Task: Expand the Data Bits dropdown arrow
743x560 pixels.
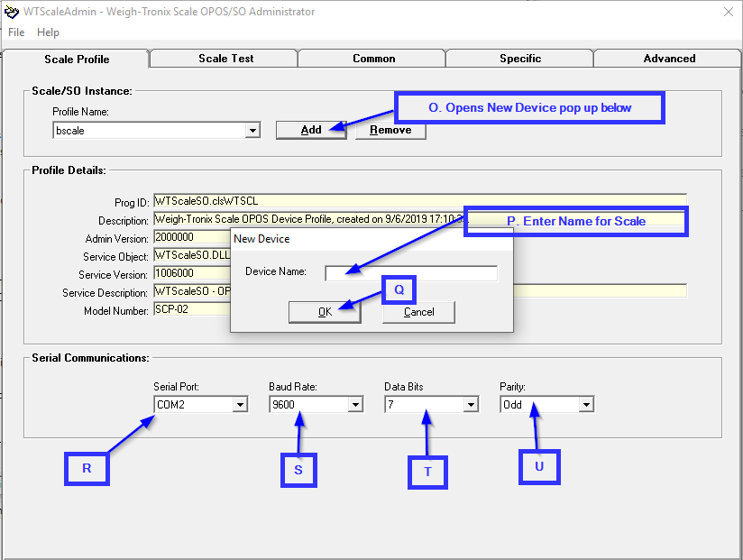Action: pyautogui.click(x=471, y=405)
